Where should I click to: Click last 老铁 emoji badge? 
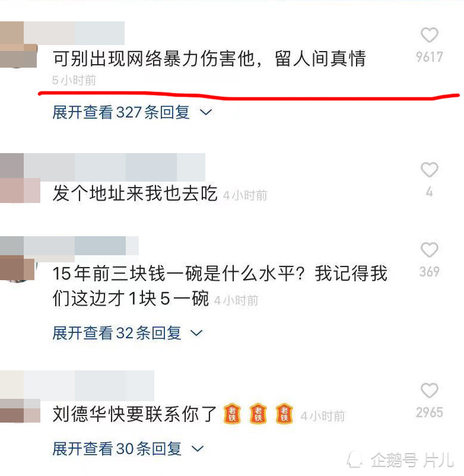[x=284, y=414]
